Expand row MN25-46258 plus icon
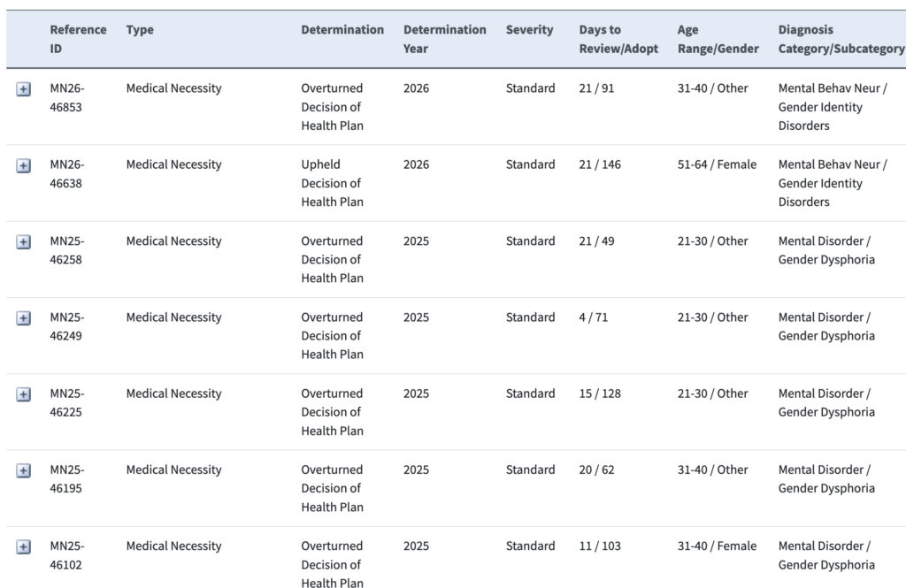 tap(23, 242)
